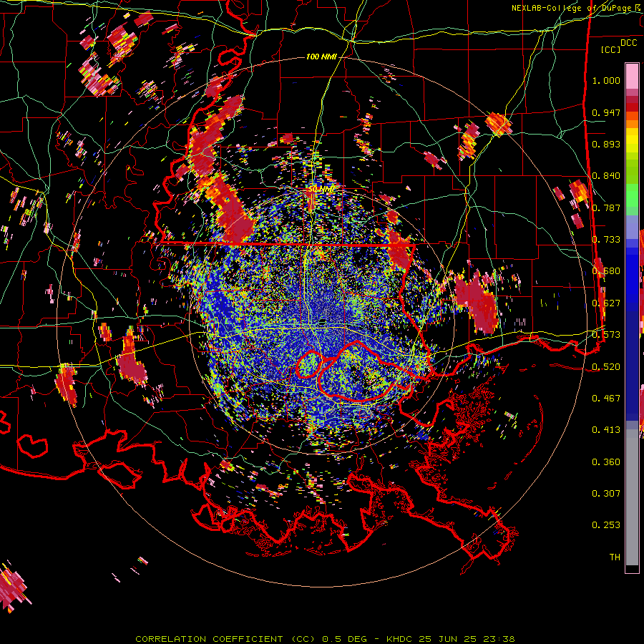The image size is (644, 644).
Task: Click the yellow segment of the color bar
Action: click(x=632, y=141)
